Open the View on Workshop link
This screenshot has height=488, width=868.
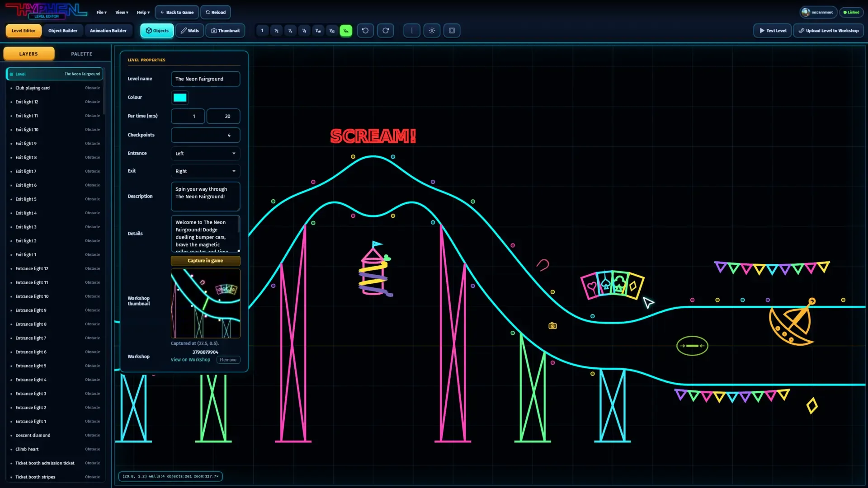190,360
